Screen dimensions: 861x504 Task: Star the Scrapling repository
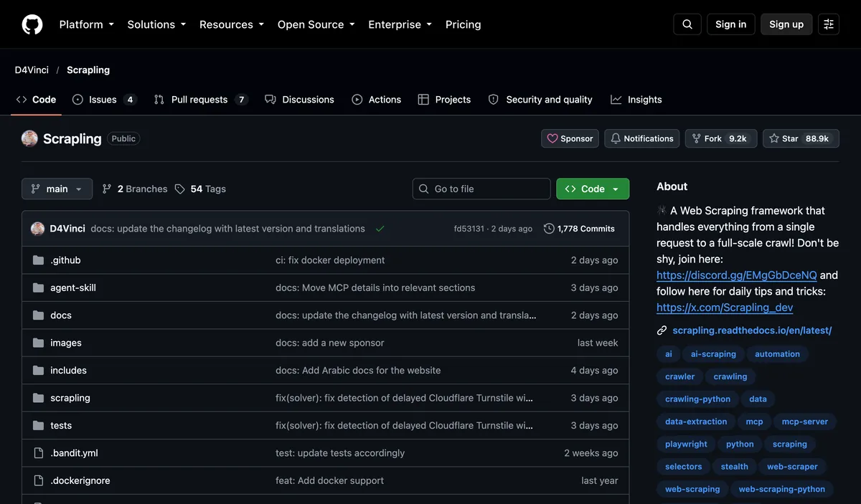(x=799, y=138)
